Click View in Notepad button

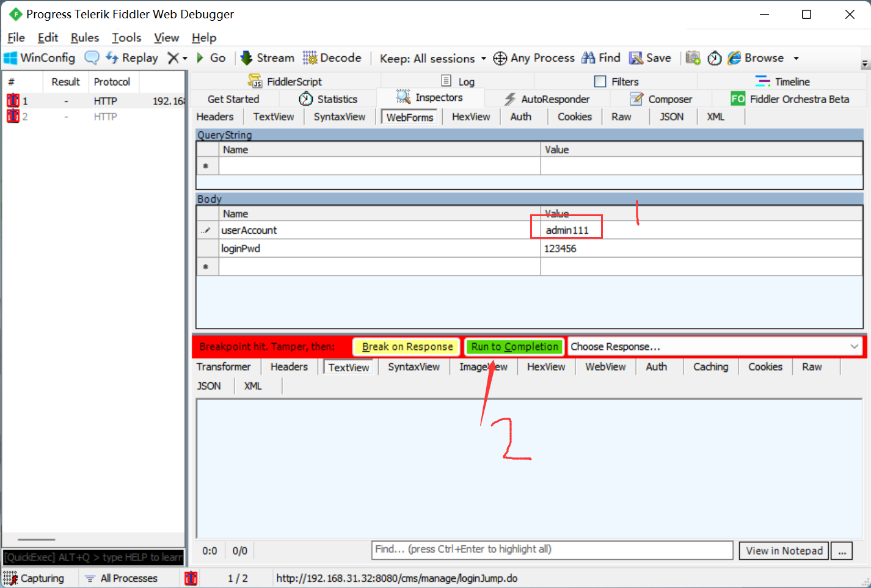click(784, 551)
